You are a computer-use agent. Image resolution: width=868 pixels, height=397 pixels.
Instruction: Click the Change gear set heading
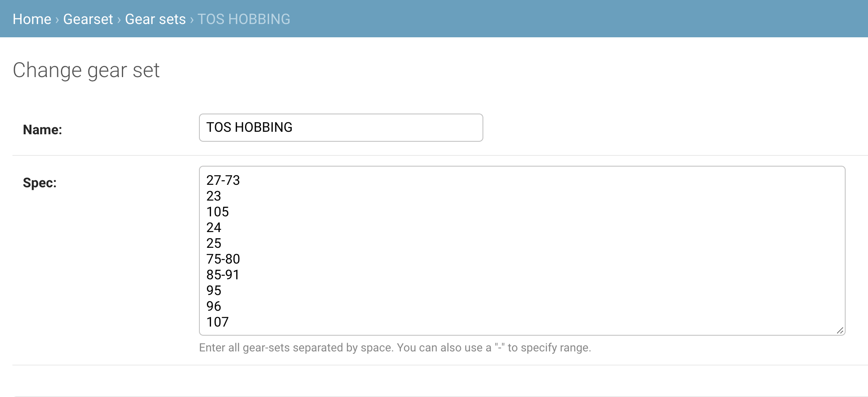(x=86, y=70)
